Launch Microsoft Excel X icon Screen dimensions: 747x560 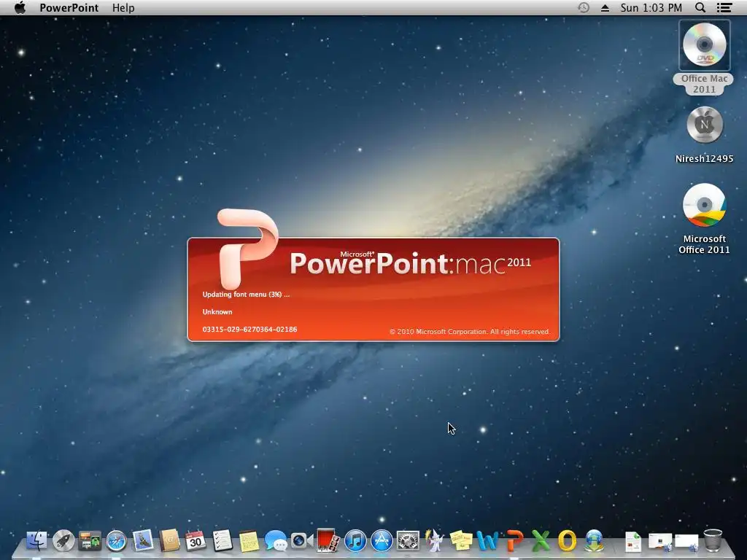(541, 541)
